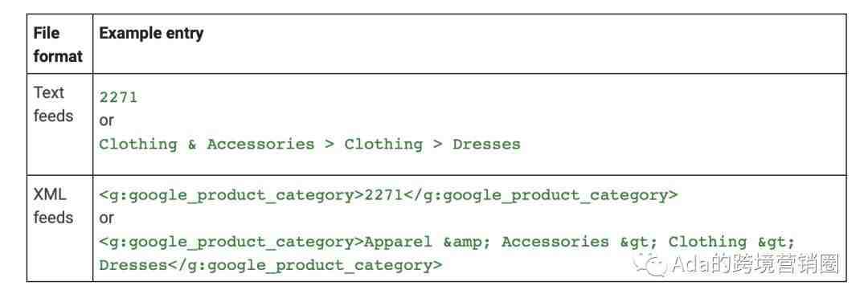Click "Apparel &amp;" in the XML example
This screenshot has height=302, width=868.
[x=424, y=243]
